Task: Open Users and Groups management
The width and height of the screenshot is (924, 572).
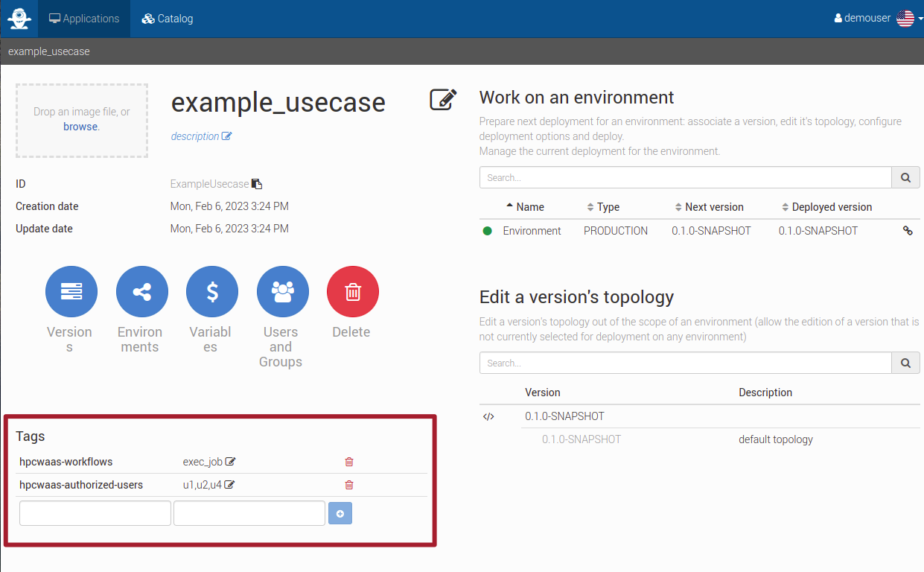Action: point(283,292)
